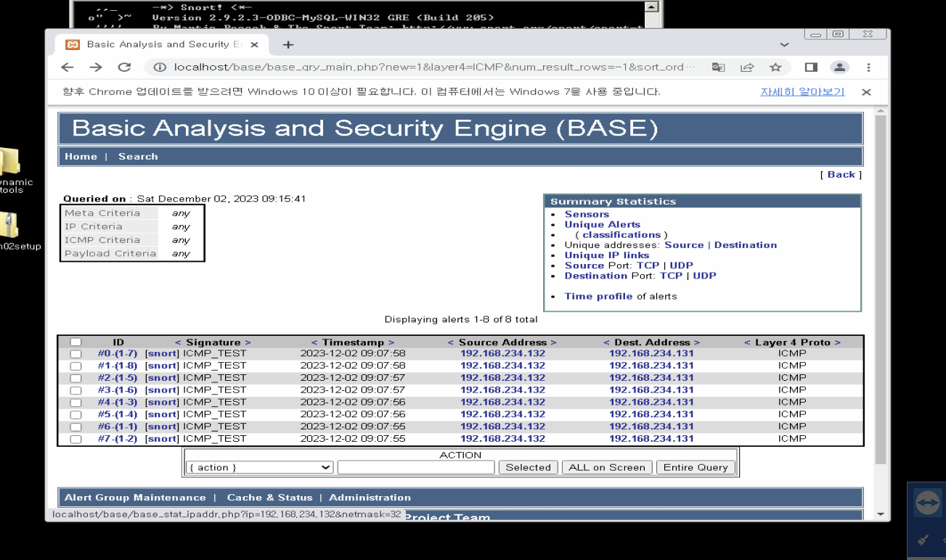Viewport: 946px width, 560px height.
Task: Open Cache & Status
Action: coord(269,498)
